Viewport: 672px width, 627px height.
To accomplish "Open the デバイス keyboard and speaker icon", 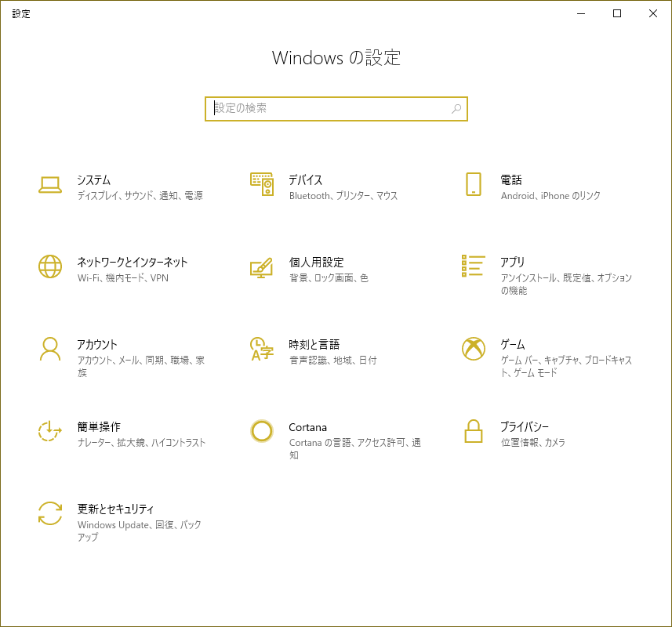I will click(x=261, y=184).
